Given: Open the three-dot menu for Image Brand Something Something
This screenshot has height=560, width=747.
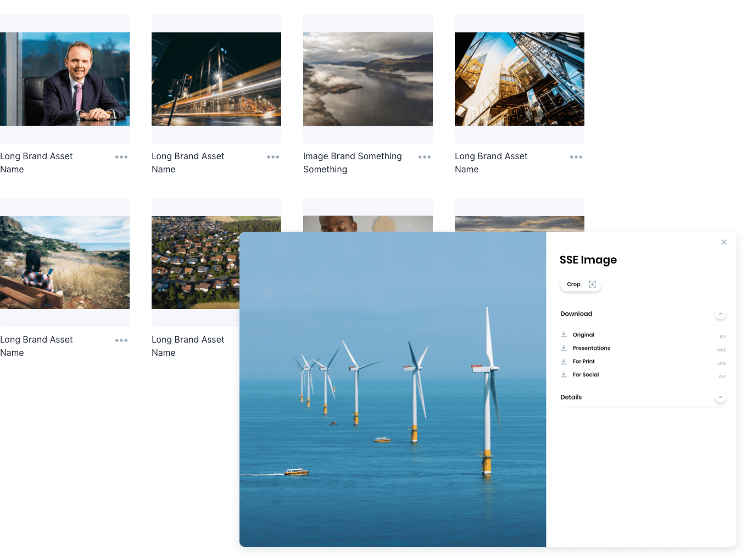Looking at the screenshot, I should (425, 157).
